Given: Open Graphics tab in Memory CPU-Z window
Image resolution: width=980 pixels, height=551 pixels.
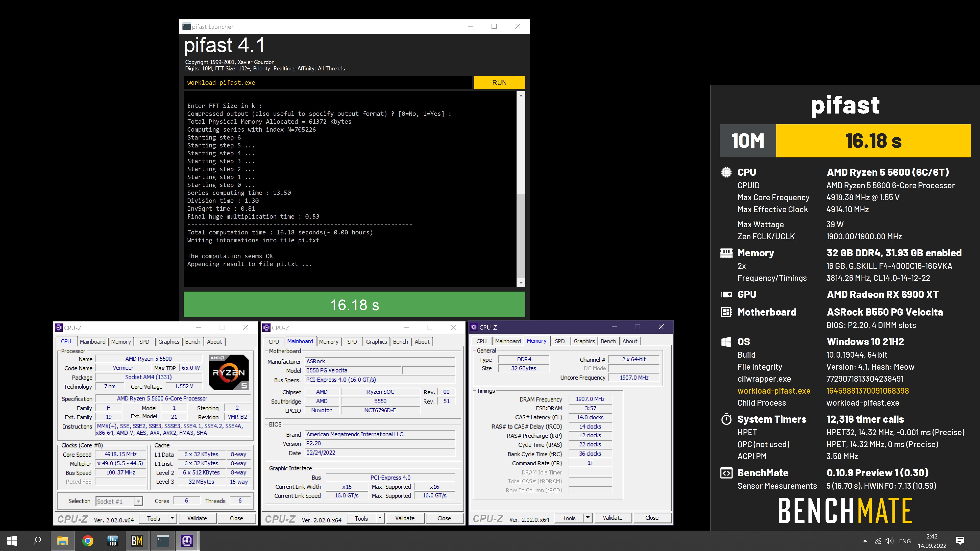Looking at the screenshot, I should [584, 341].
